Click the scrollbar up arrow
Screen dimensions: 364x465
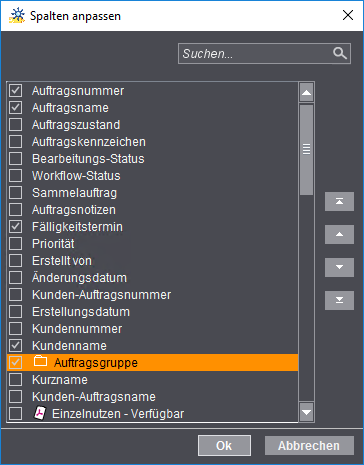coord(306,93)
